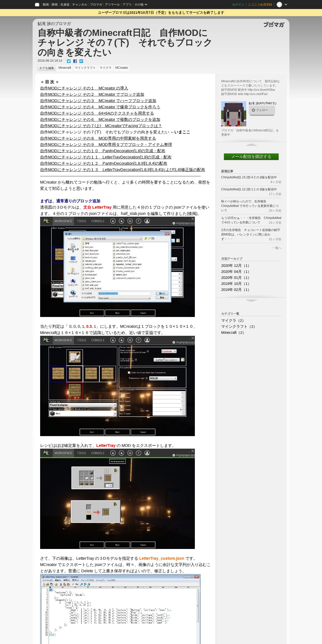Click the ニコニコ会員登録 link
The image size is (322, 644).
pyautogui.click(x=260, y=5)
